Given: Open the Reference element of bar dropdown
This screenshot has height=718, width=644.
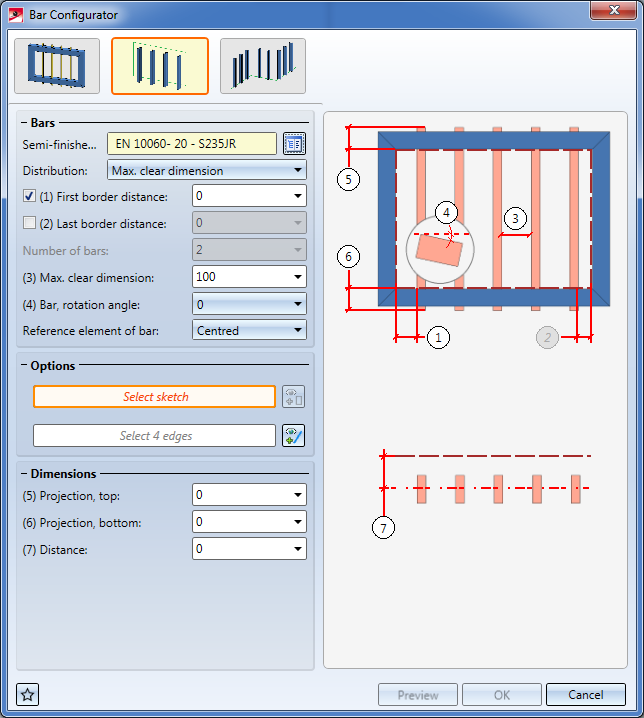Looking at the screenshot, I should [249, 330].
